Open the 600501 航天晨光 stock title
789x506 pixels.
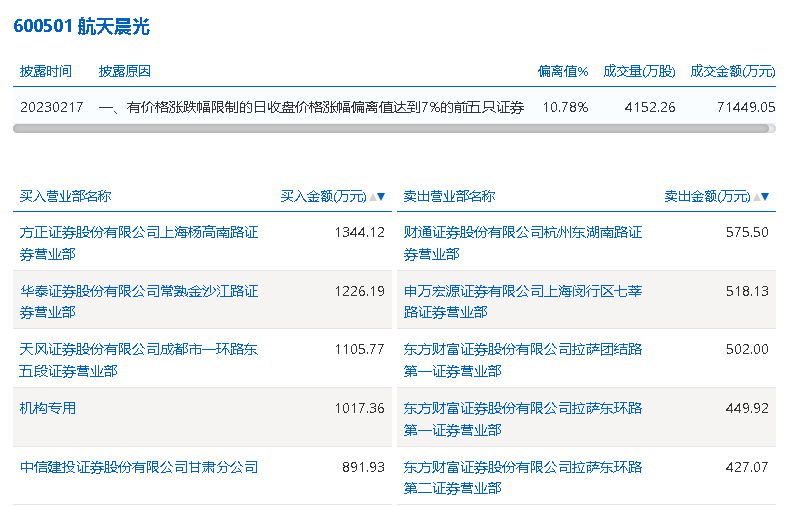(81, 27)
